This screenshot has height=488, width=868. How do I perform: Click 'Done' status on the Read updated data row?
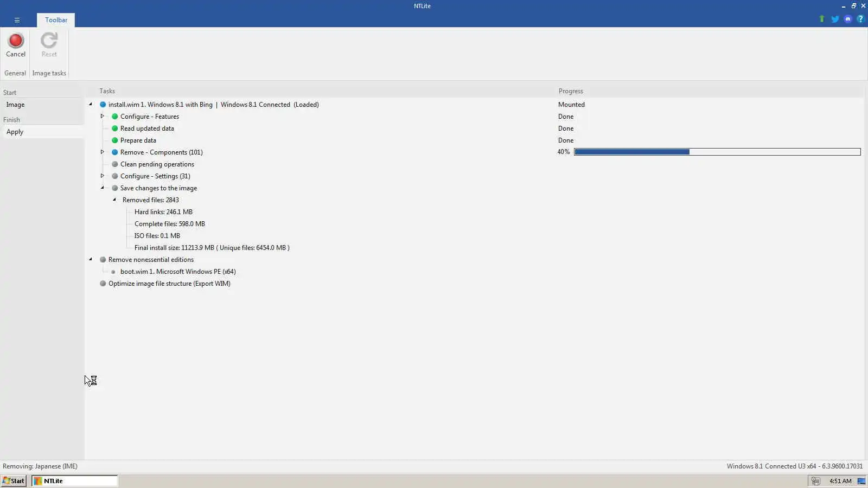pyautogui.click(x=566, y=129)
